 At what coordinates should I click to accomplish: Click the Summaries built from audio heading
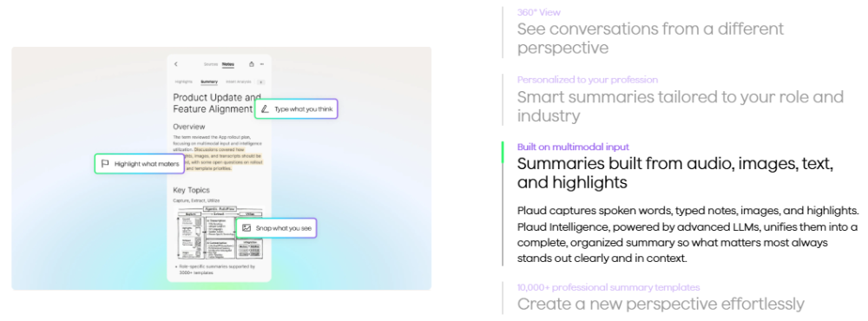point(675,174)
